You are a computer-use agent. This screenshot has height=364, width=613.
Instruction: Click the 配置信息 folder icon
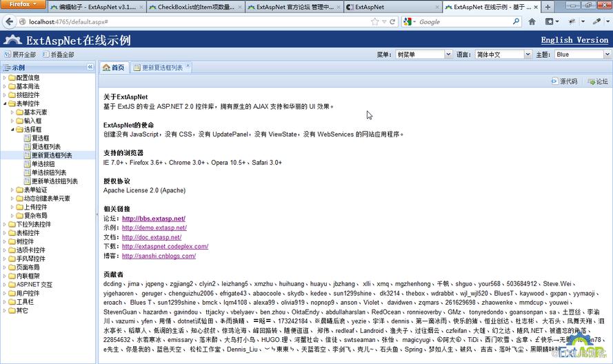[12, 78]
